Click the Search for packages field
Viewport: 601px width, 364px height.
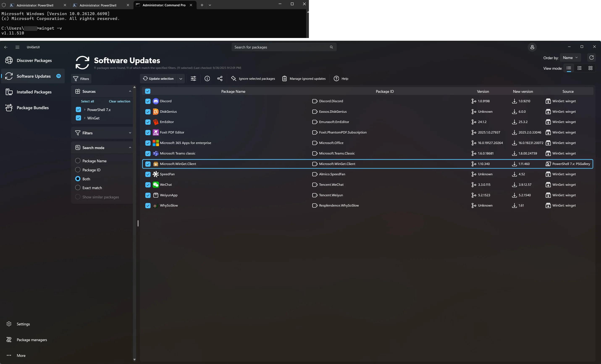(x=284, y=47)
